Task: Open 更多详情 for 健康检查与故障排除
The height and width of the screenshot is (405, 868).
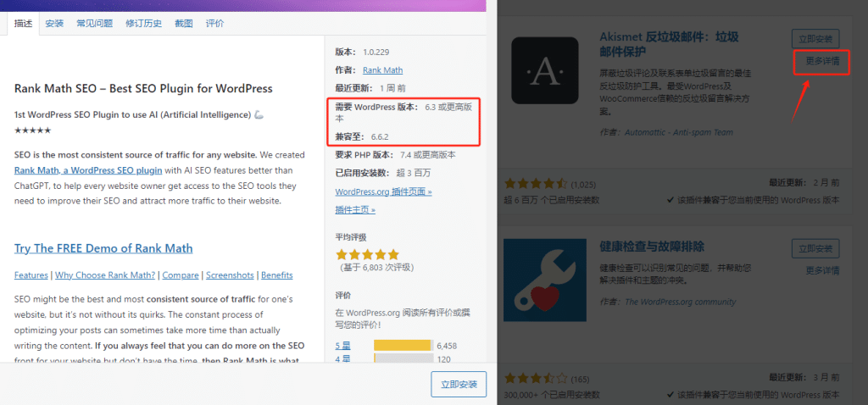Action: (822, 270)
